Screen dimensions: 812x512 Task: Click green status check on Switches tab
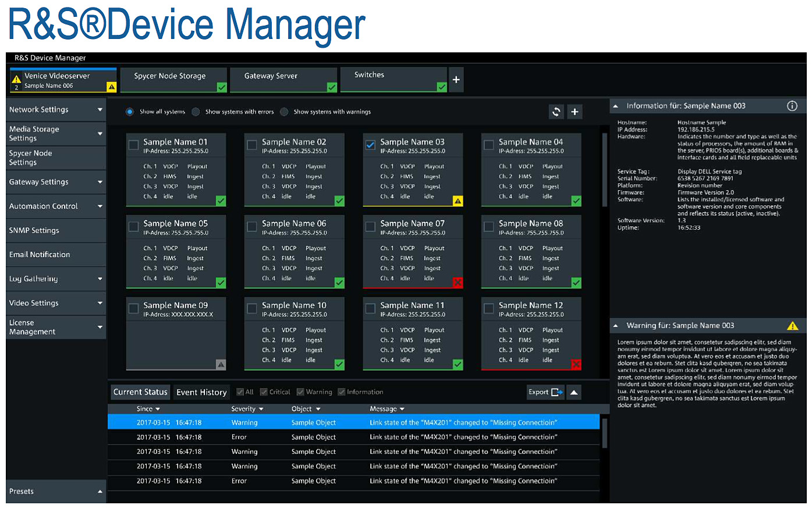(442, 87)
